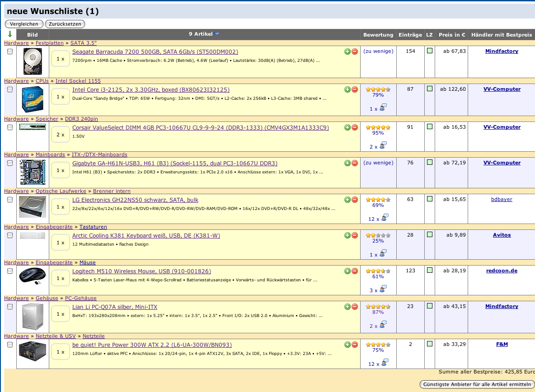The image size is (535, 392).
Task: Decrease Corsair ValueSelect quantity via minus icon
Action: 355,127
